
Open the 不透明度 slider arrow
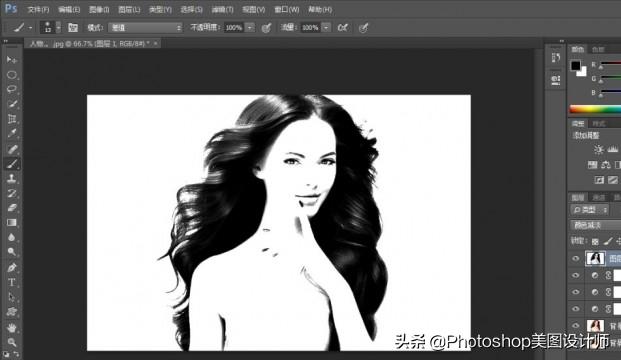coord(250,28)
